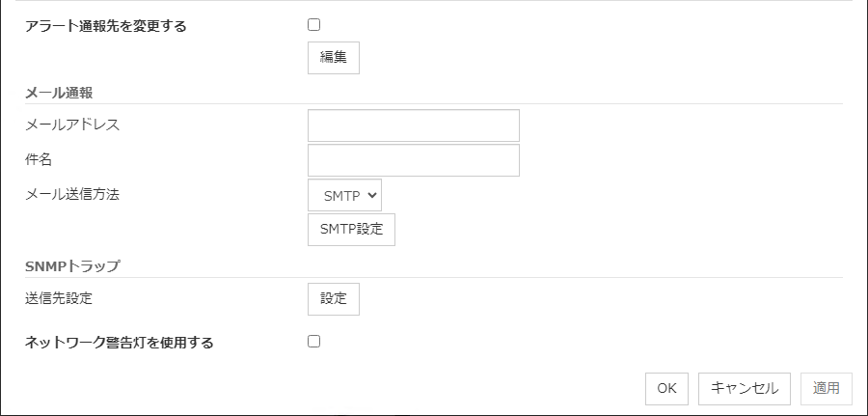
Task: Open the SMTP mail send method dropdown
Action: (344, 195)
